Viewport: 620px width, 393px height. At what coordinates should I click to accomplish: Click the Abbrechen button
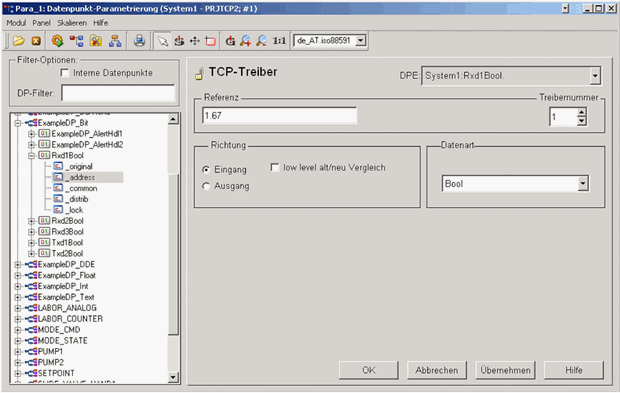pyautogui.click(x=437, y=370)
